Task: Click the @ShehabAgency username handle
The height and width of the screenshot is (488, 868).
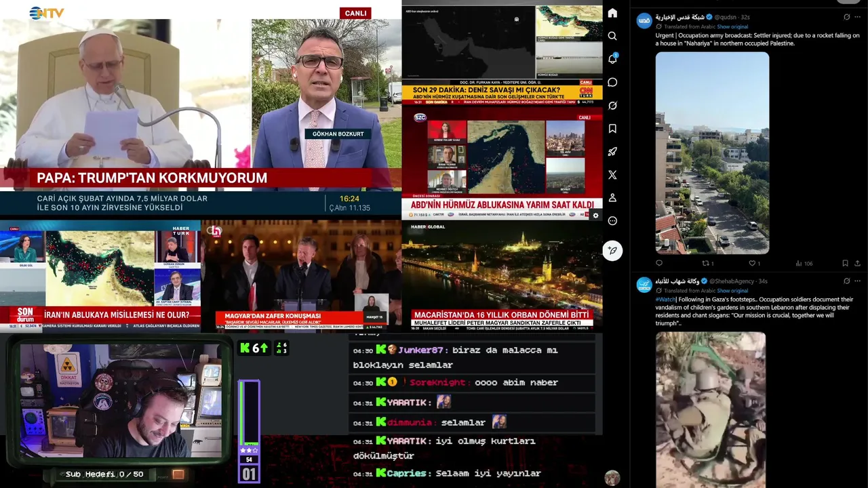Action: pyautogui.click(x=732, y=281)
